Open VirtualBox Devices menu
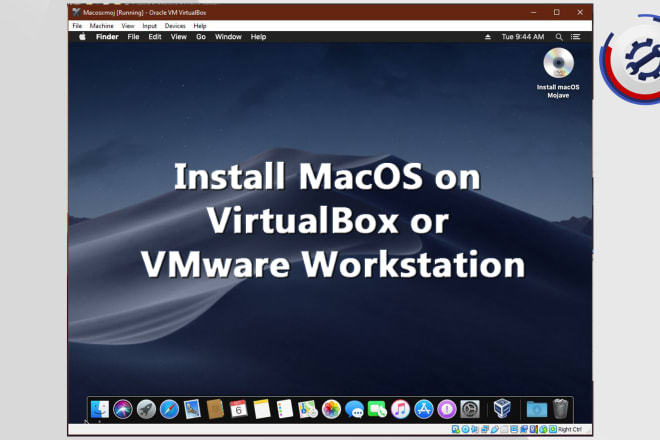 click(x=175, y=26)
